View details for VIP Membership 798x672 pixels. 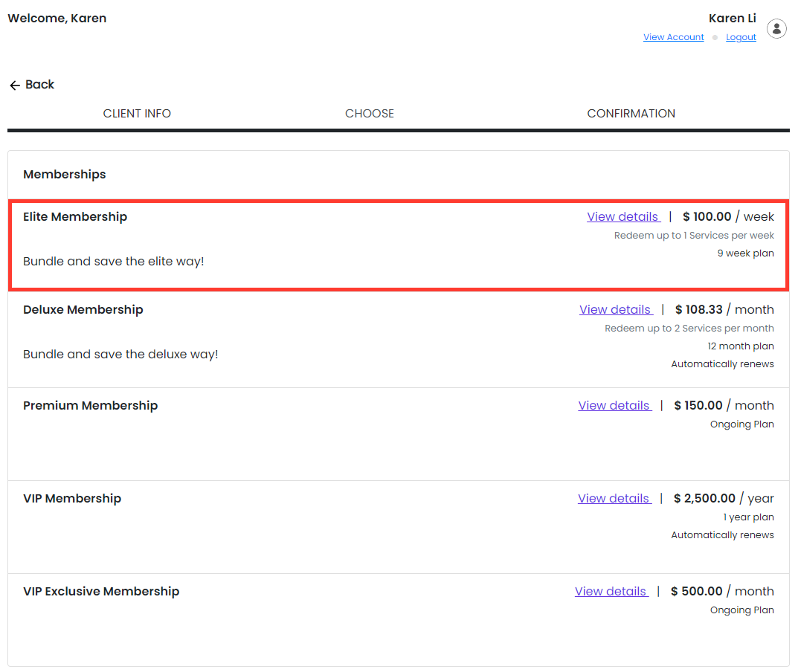coord(614,499)
